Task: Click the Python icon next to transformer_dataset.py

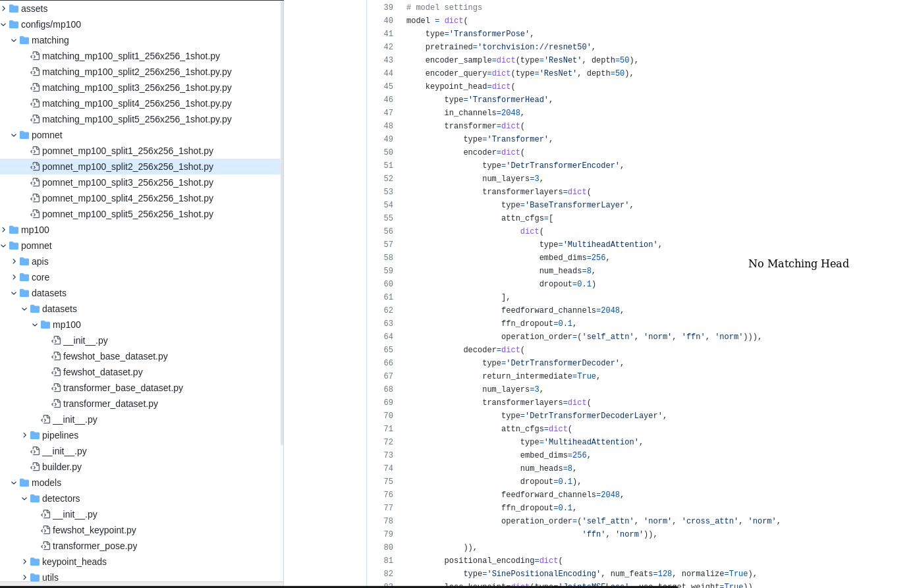Action: (x=55, y=404)
